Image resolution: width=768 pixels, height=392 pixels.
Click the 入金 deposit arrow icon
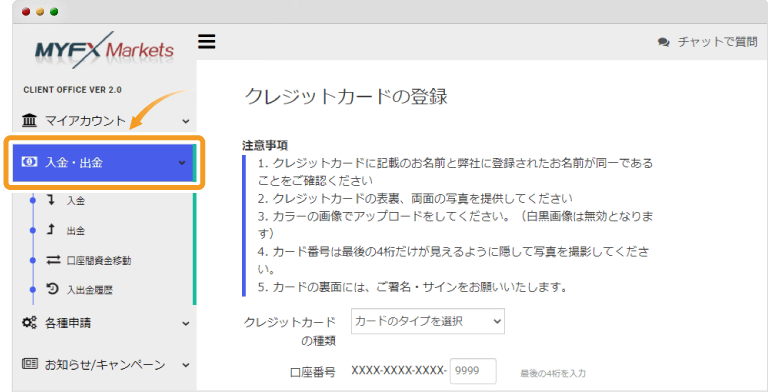(x=51, y=199)
